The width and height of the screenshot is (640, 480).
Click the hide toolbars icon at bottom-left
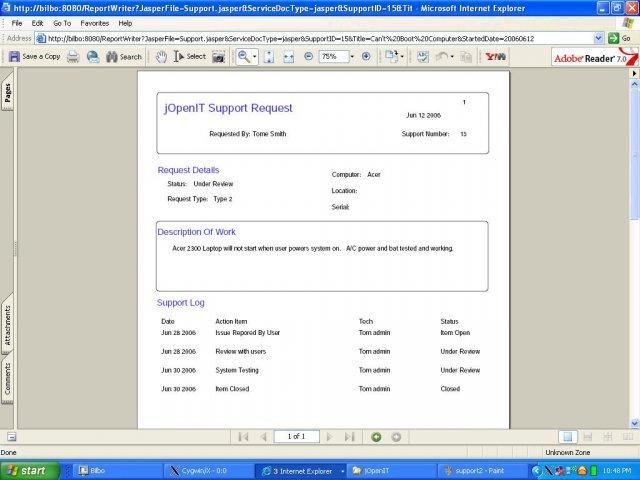tap(11, 437)
